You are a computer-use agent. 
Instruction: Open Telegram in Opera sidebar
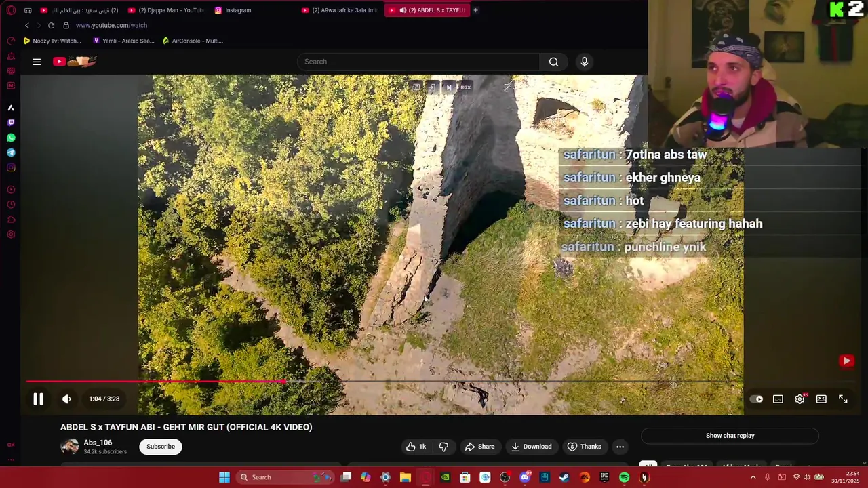(11, 152)
